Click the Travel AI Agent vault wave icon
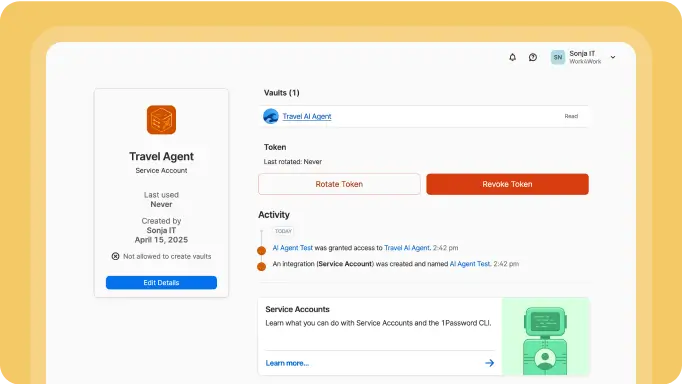 tap(271, 116)
